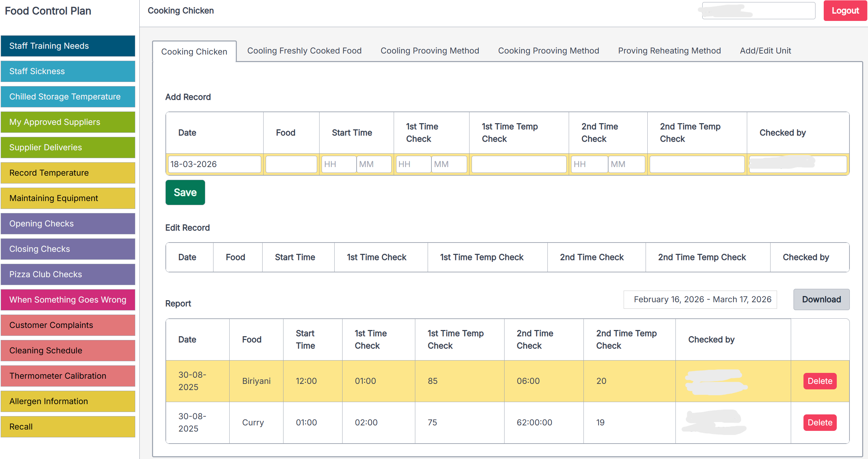Image resolution: width=868 pixels, height=459 pixels.
Task: Open the Supplier Deliveries section
Action: tap(68, 147)
